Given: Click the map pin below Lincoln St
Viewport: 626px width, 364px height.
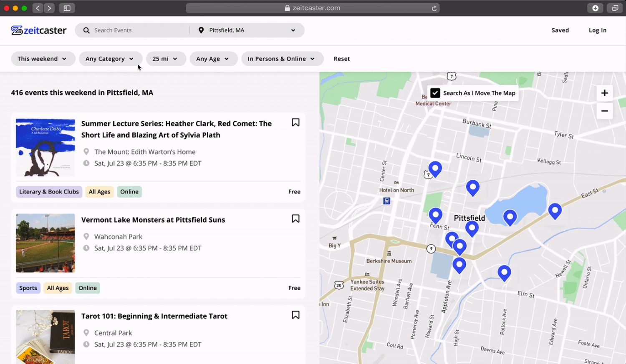Looking at the screenshot, I should 472,188.
